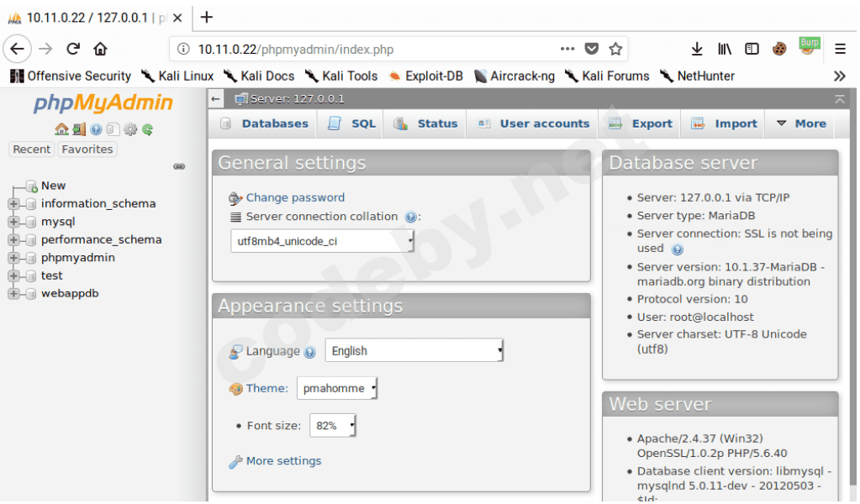This screenshot has height=504, width=860.
Task: Click the link-with-main-panel chain icon
Action: tap(179, 166)
